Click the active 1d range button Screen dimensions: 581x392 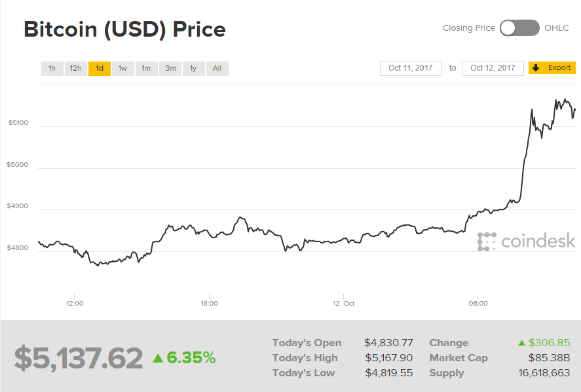tap(99, 68)
